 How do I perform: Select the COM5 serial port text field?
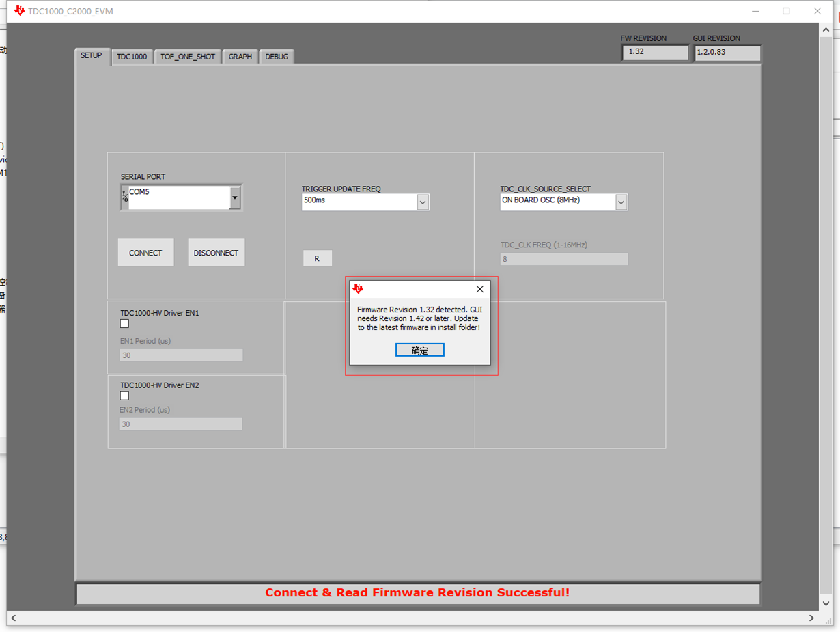179,197
